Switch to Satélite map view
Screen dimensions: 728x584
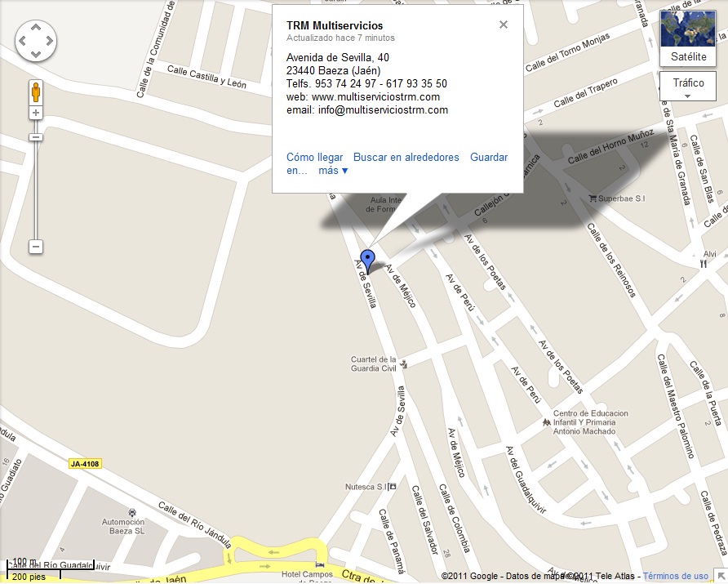tap(688, 38)
